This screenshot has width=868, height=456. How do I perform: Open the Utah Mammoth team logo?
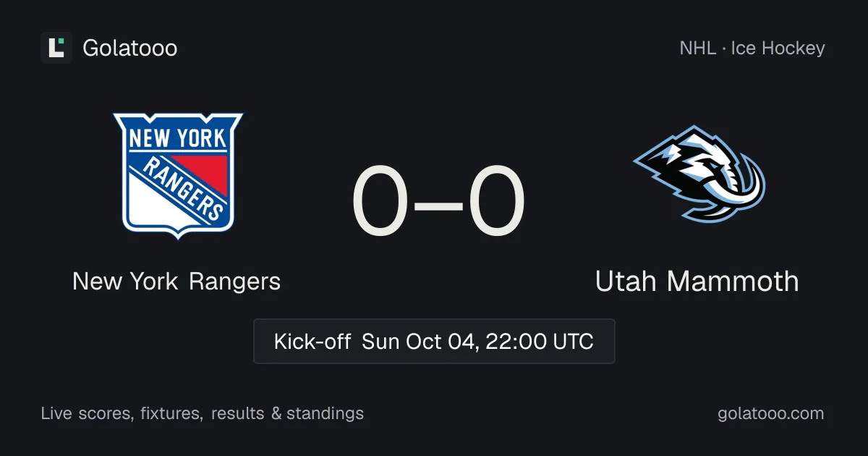(x=698, y=174)
